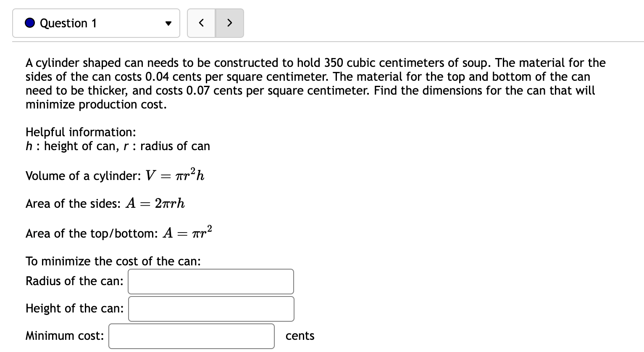Click the Height of the can answer box
Screen dimensions: 644x352
click(211, 308)
